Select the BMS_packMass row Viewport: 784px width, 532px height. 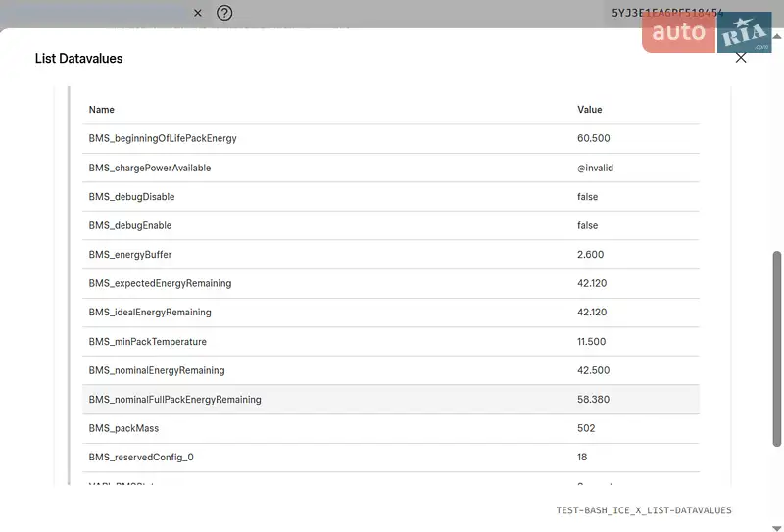[x=123, y=428]
